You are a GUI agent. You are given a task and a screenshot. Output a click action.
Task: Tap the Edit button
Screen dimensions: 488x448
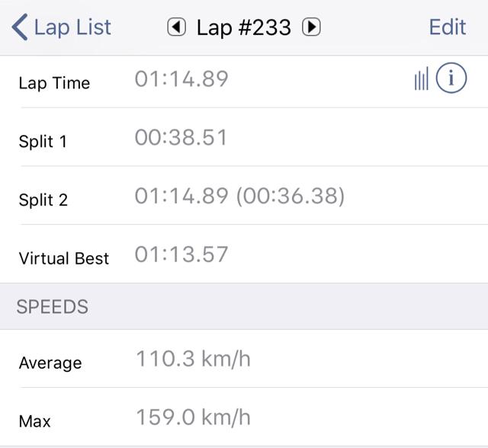tap(448, 27)
